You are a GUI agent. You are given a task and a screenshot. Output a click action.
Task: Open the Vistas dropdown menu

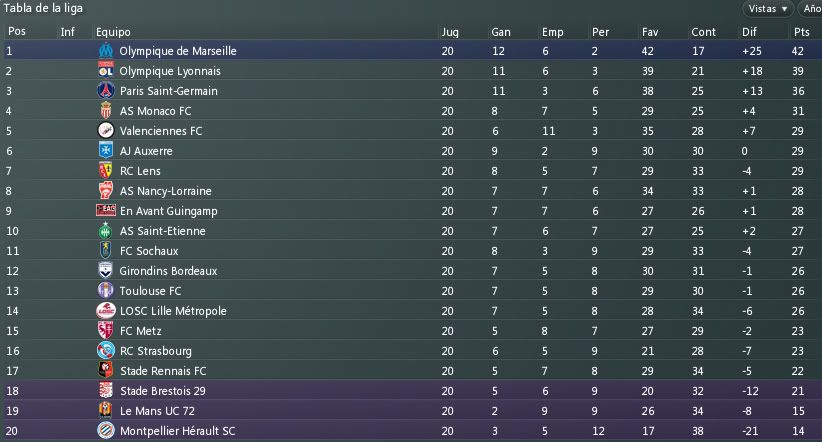click(768, 9)
